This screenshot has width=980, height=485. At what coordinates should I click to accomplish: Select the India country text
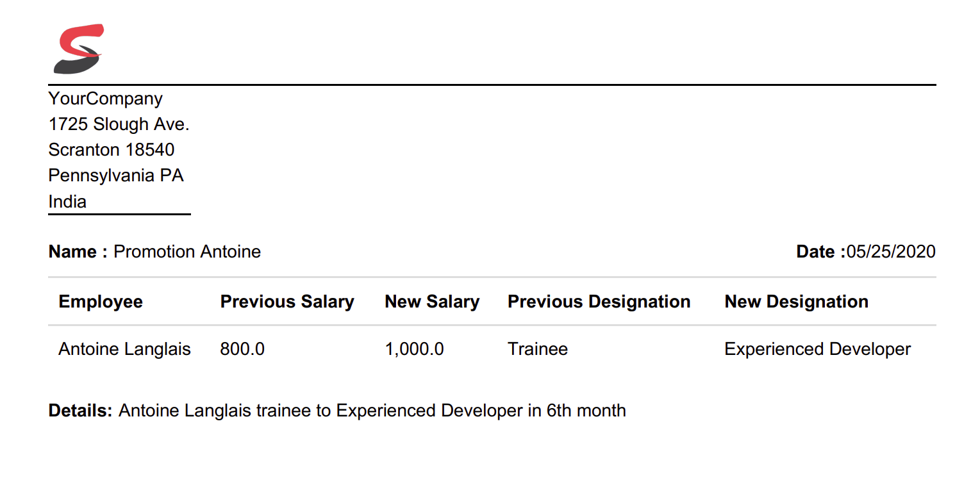(67, 202)
